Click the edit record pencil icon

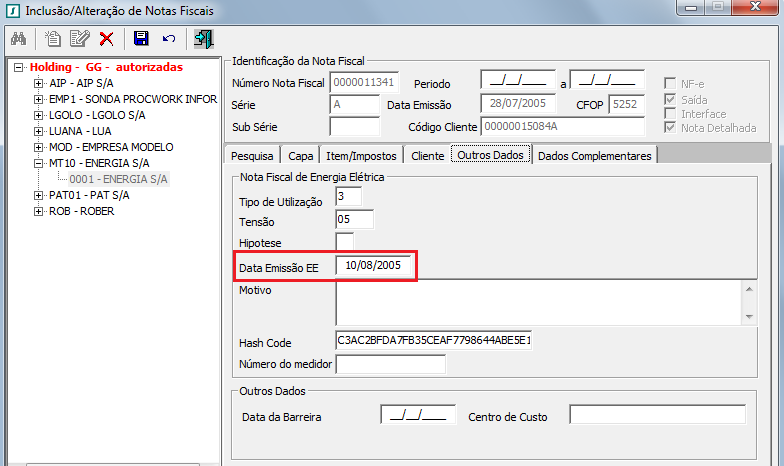click(79, 39)
